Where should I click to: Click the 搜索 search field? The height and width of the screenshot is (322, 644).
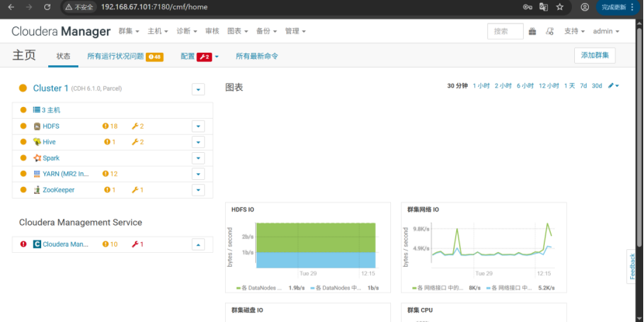(x=505, y=31)
